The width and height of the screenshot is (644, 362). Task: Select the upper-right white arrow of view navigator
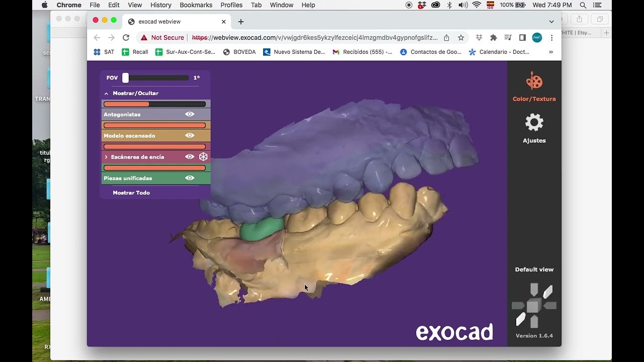click(547, 292)
